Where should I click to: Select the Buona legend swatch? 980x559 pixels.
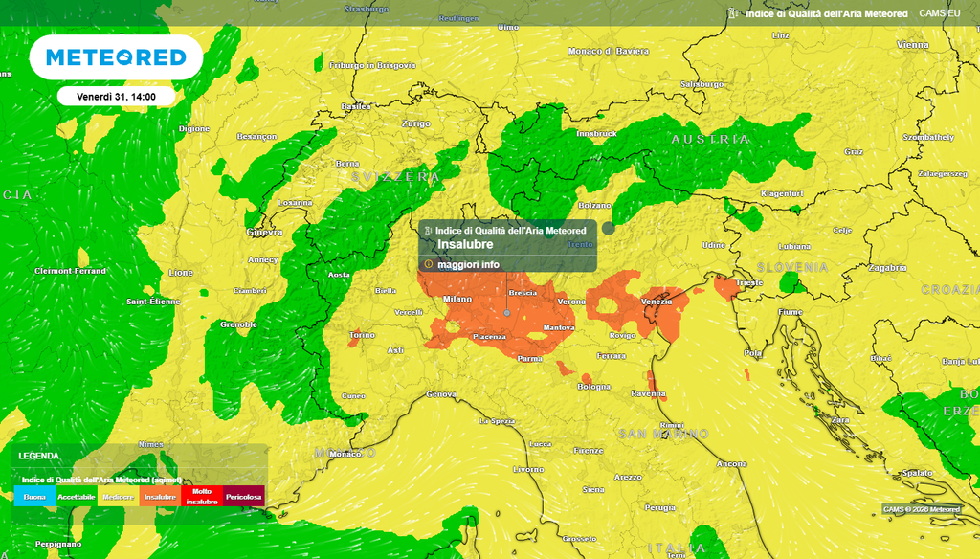tap(35, 497)
